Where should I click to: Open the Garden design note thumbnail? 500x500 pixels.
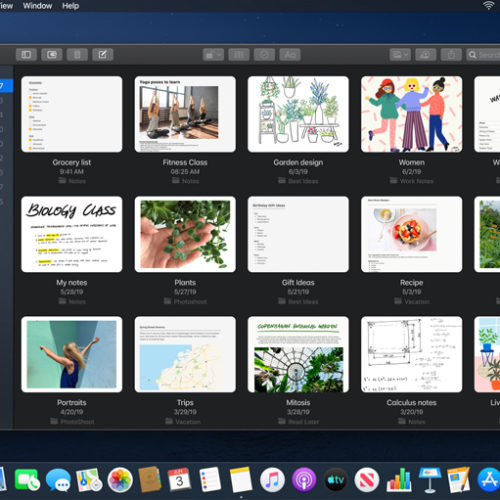(x=298, y=114)
